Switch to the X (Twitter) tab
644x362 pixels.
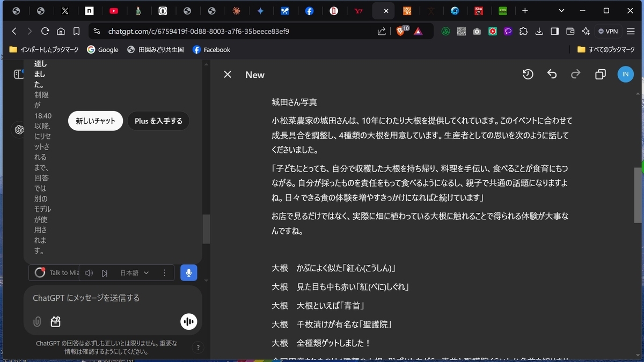coord(65,11)
